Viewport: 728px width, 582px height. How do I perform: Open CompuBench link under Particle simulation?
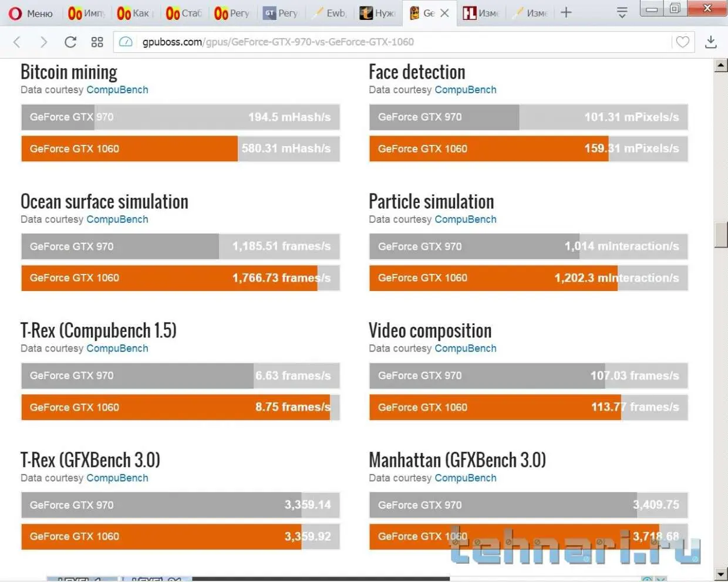[466, 219]
